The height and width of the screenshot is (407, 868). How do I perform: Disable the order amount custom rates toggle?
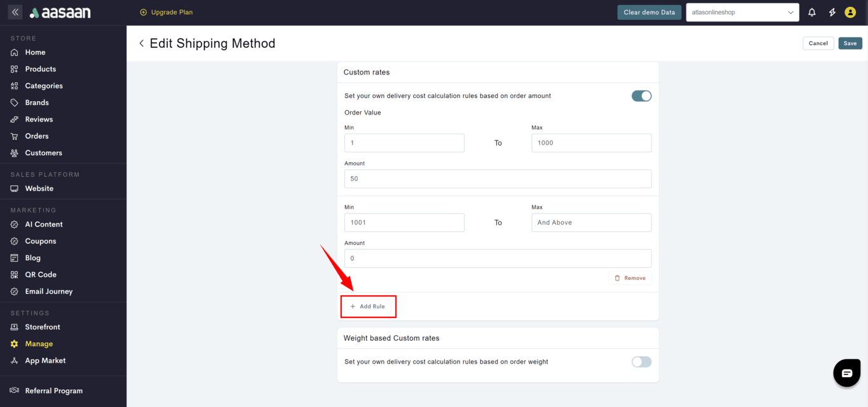(641, 96)
